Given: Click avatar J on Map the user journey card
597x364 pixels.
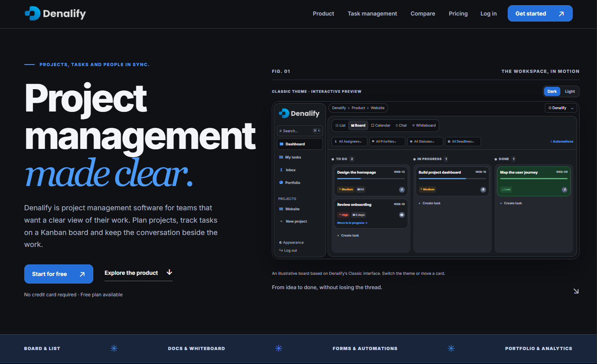Looking at the screenshot, I should pyautogui.click(x=564, y=190).
